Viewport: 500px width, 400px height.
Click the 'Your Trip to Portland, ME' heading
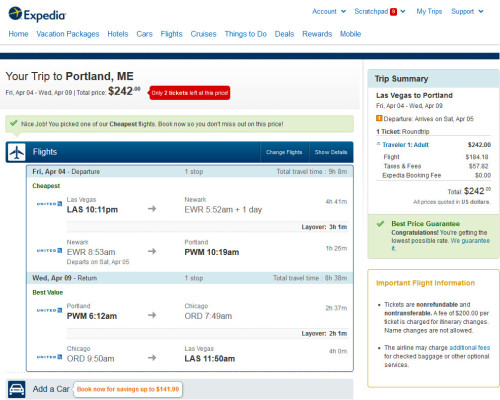pos(70,76)
